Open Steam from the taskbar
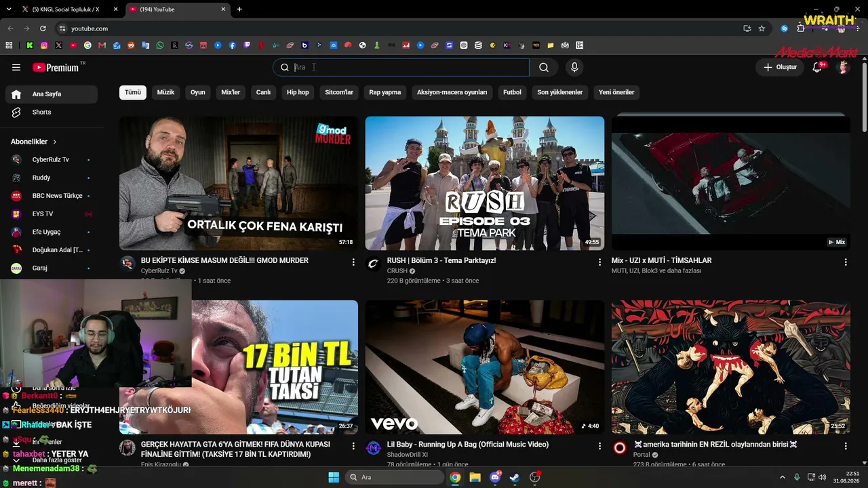The image size is (868, 488). point(515,477)
